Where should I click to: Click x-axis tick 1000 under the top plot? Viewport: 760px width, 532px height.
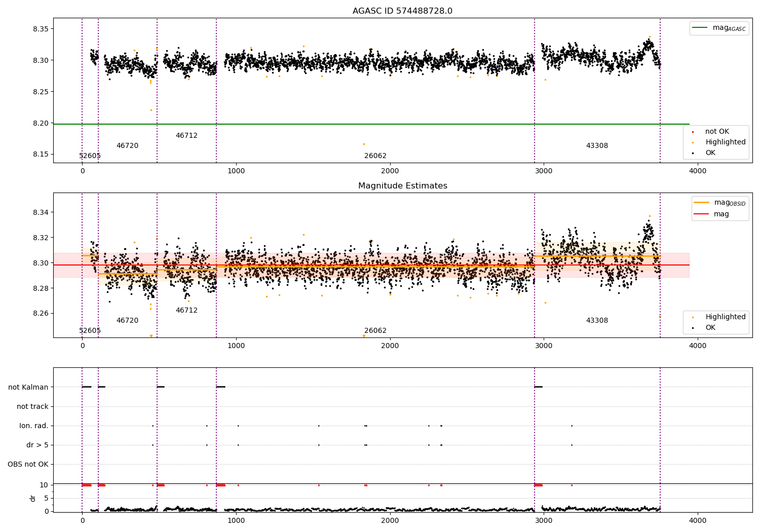click(x=236, y=171)
